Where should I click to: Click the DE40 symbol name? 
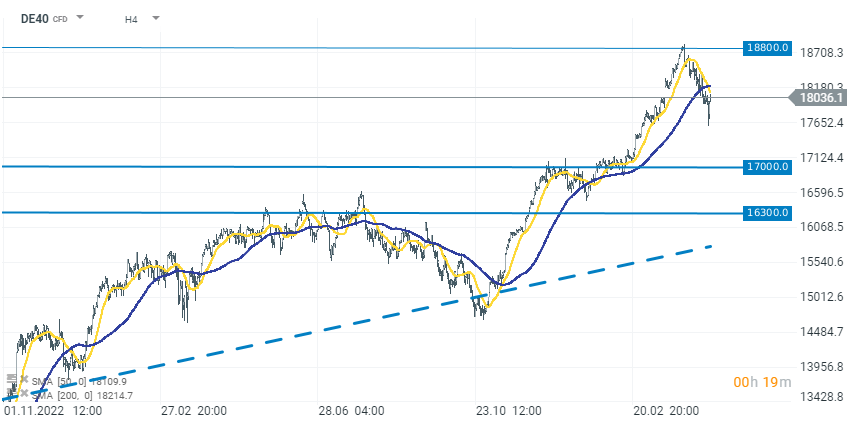pyautogui.click(x=34, y=18)
